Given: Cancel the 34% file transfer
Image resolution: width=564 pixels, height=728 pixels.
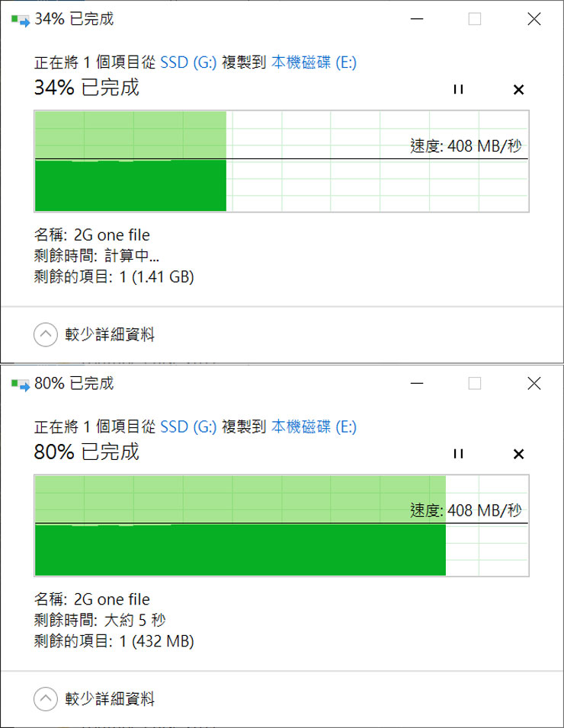Looking at the screenshot, I should pos(518,90).
